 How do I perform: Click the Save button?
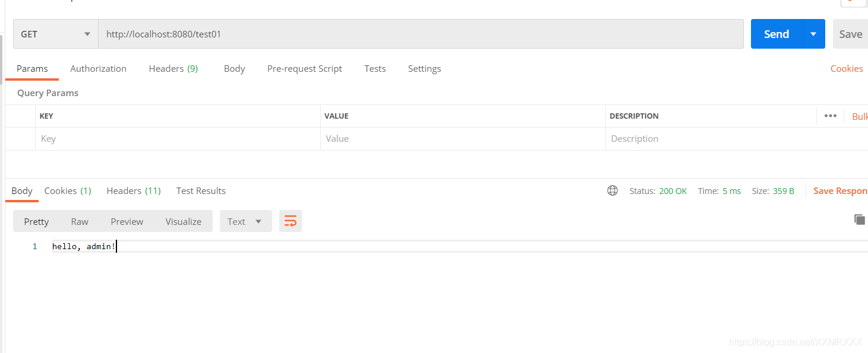tap(850, 34)
